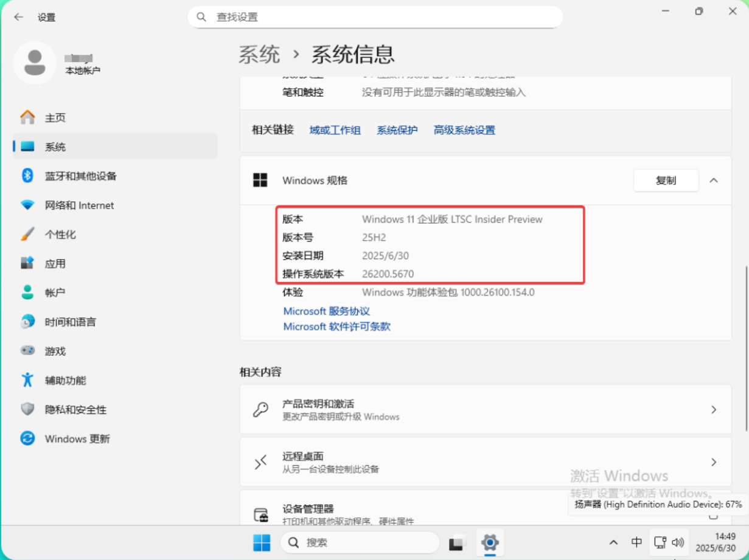Screen dimensions: 749x560
Task: Click the device manager icon beside 设备管理器
Action: (260, 514)
